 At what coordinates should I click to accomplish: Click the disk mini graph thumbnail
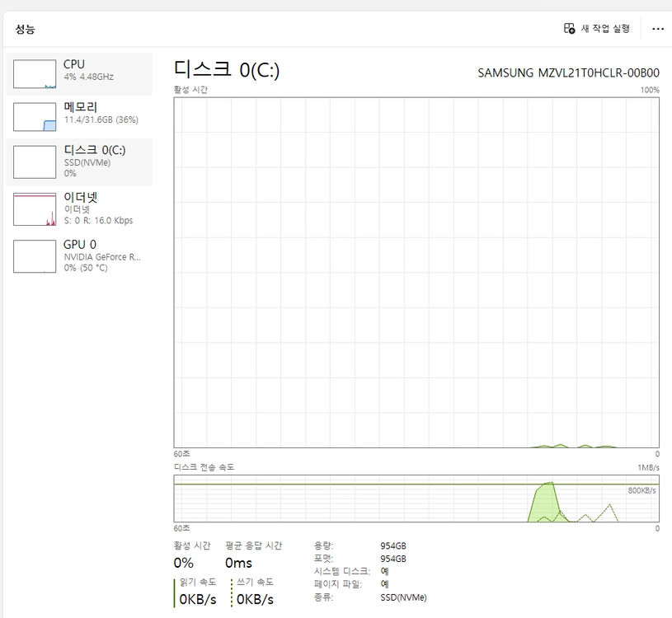(35, 162)
